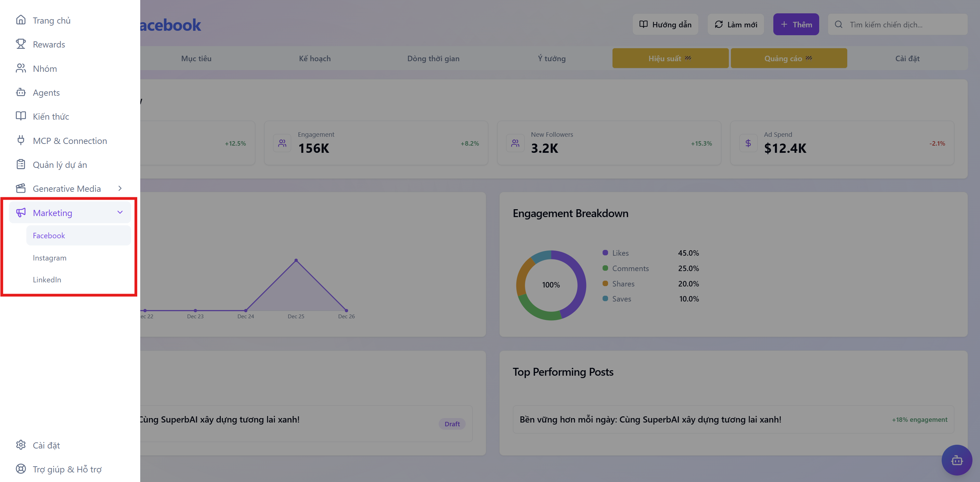
Task: Open Quản lý dự án menu item
Action: point(70,164)
